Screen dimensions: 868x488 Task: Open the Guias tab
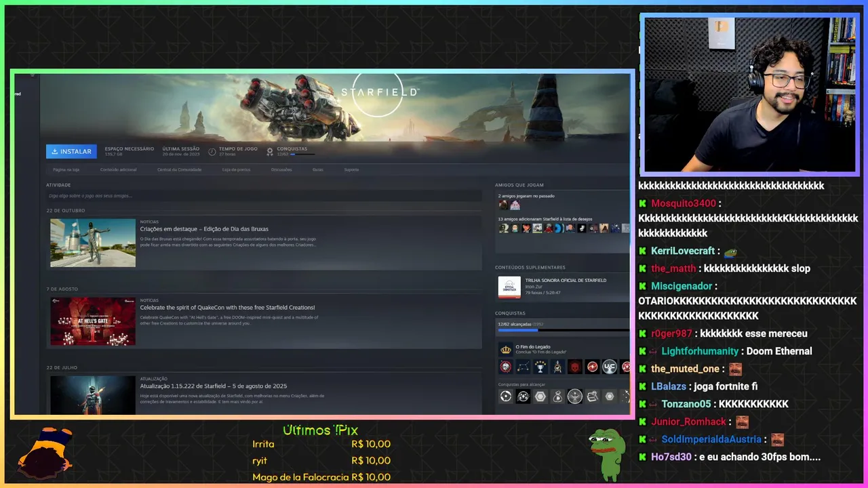(317, 169)
